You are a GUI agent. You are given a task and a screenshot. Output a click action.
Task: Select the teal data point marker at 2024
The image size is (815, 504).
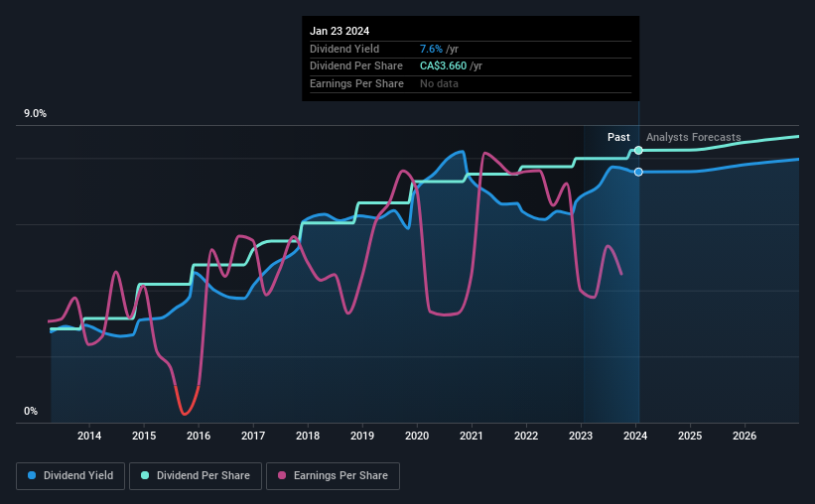(638, 150)
